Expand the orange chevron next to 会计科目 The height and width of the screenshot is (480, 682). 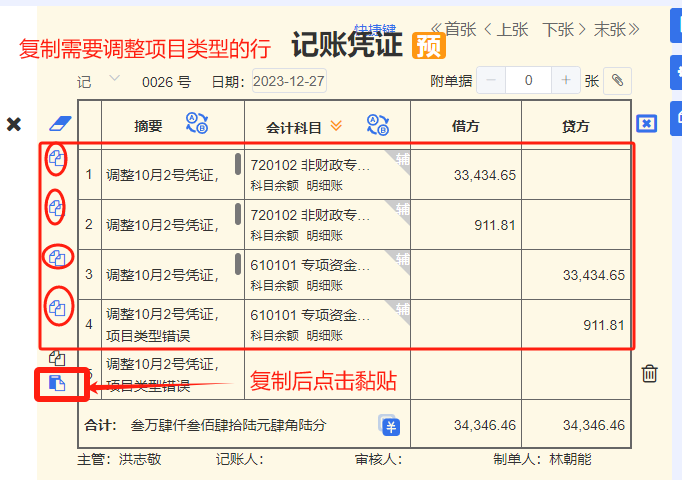pyautogui.click(x=336, y=126)
